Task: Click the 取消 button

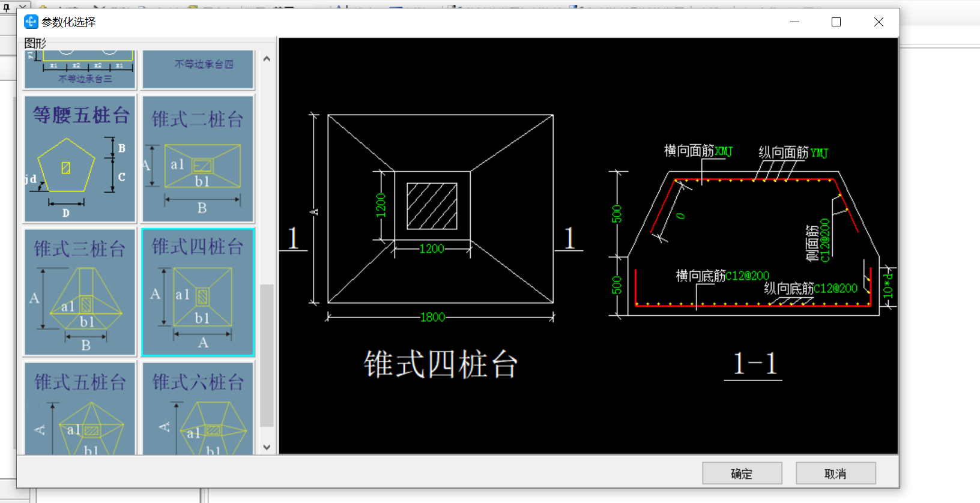Action: tap(835, 474)
